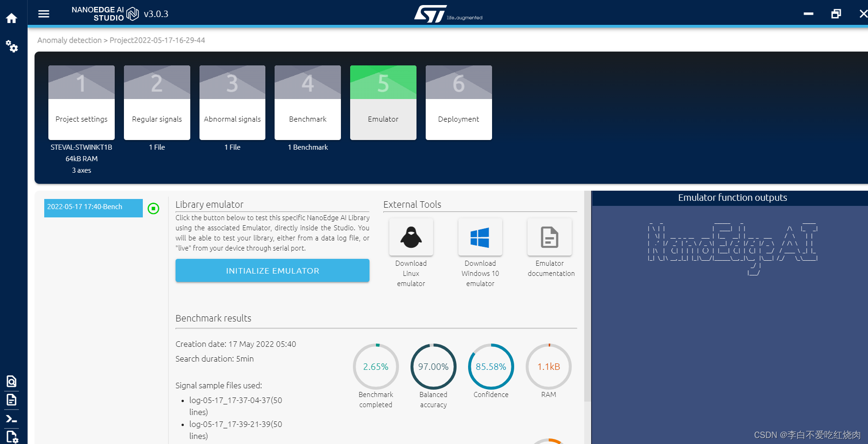This screenshot has height=444, width=868.
Task: Open the Emulator documentation
Action: point(550,237)
